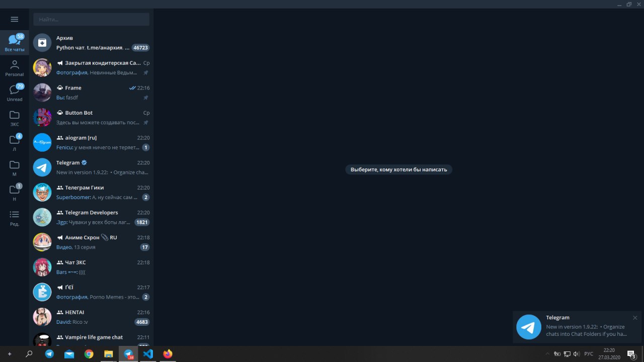This screenshot has height=362, width=644.
Task: Restore down the Telegram window
Action: [629, 4]
